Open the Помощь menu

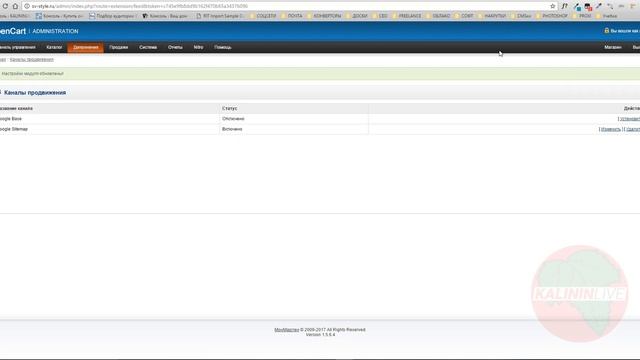[x=223, y=47]
